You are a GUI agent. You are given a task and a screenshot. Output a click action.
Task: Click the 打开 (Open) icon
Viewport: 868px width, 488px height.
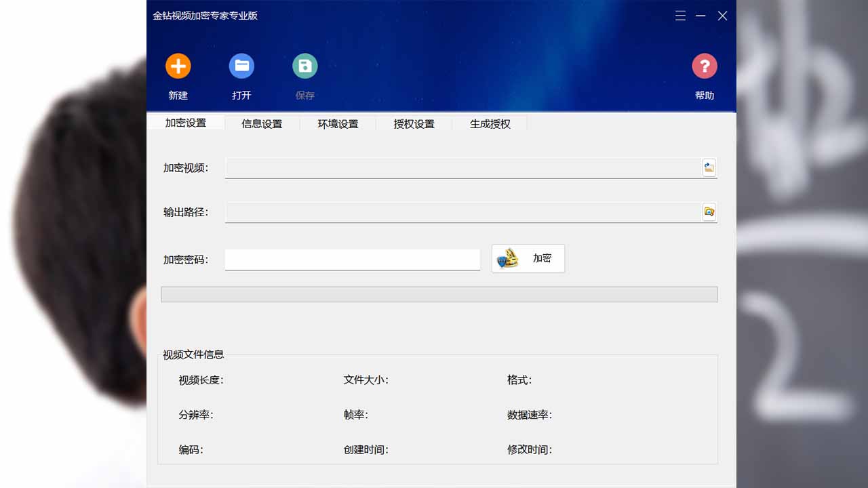[241, 66]
